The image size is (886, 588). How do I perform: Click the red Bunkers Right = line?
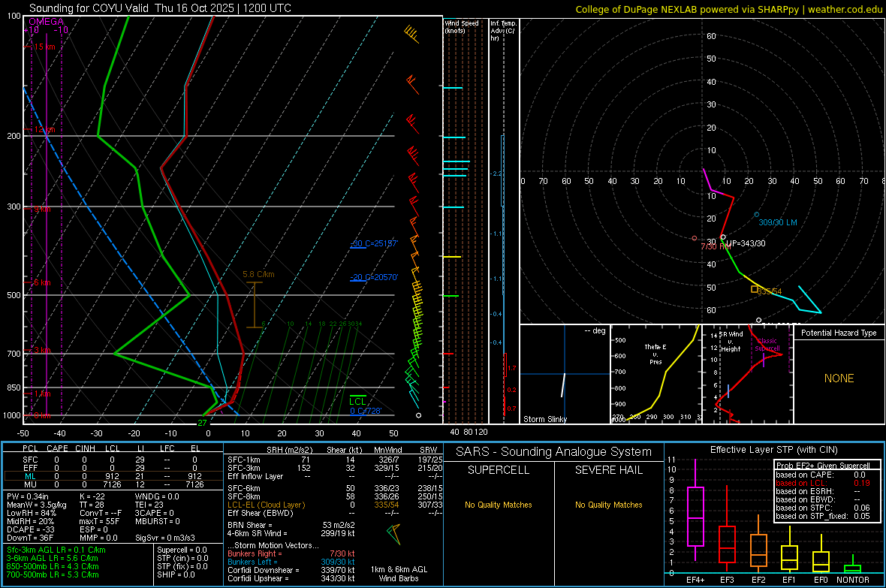(x=291, y=553)
